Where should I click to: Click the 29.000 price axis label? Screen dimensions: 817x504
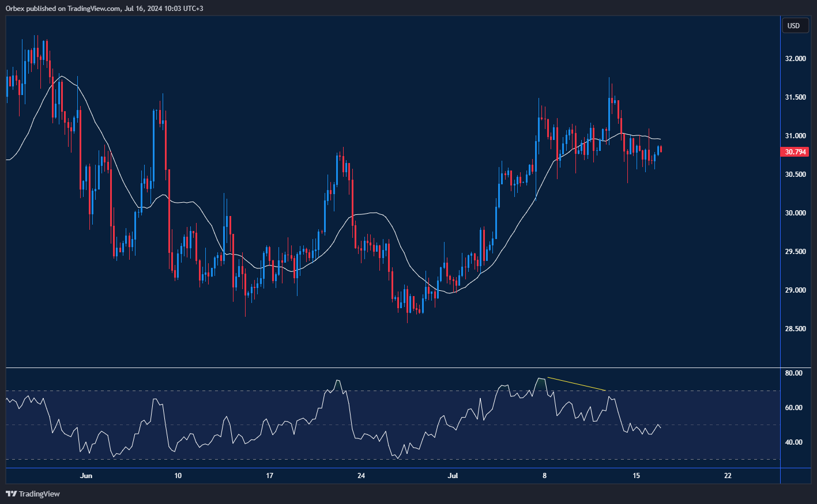[x=795, y=290]
